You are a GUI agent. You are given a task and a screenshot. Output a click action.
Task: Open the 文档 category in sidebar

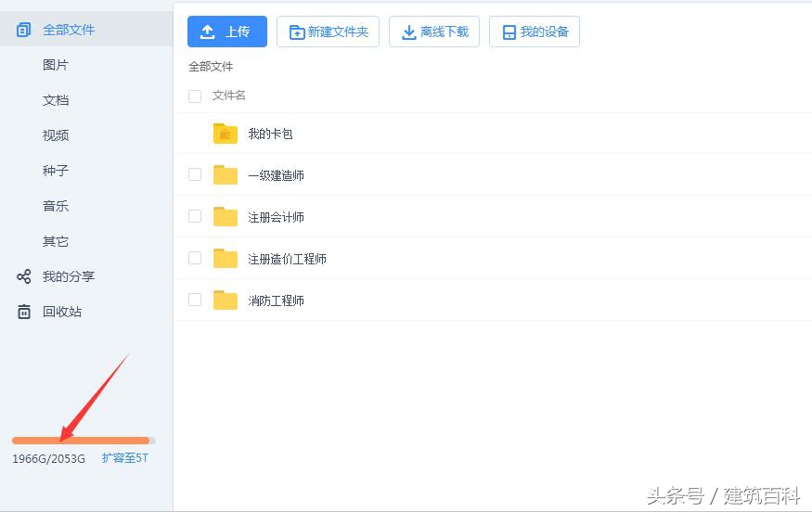(x=56, y=100)
